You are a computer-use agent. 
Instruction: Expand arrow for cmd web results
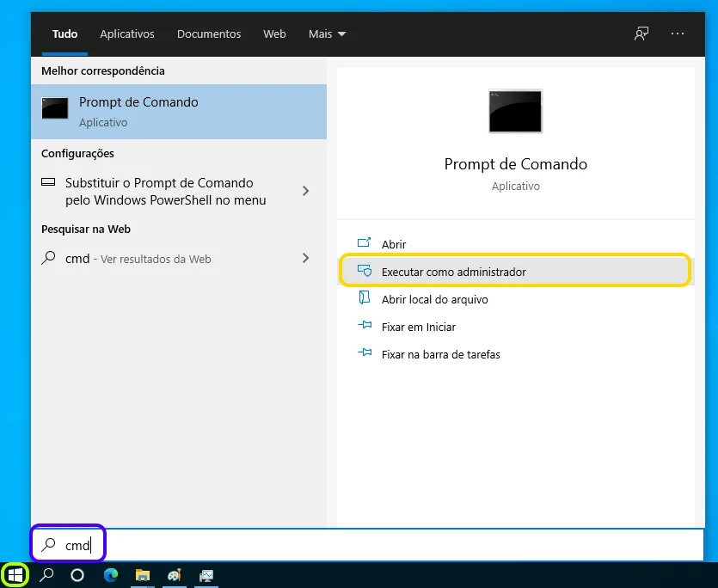[x=306, y=258]
